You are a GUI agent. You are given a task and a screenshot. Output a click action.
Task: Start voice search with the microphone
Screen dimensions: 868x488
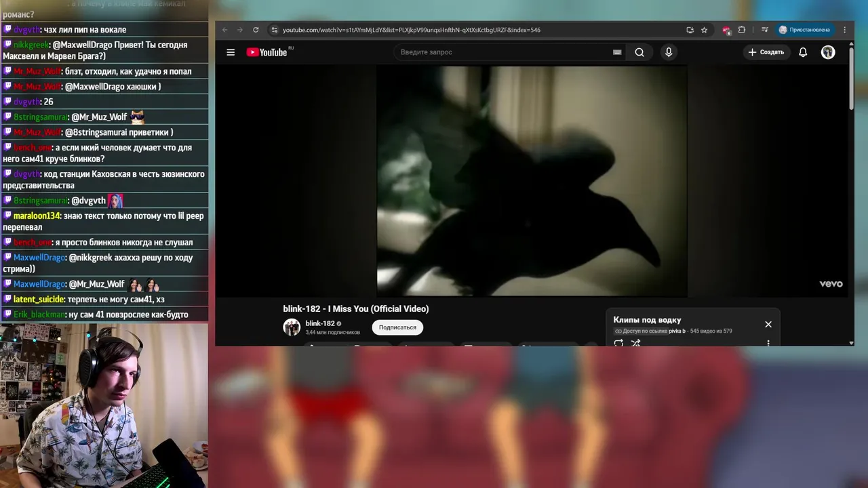(669, 52)
